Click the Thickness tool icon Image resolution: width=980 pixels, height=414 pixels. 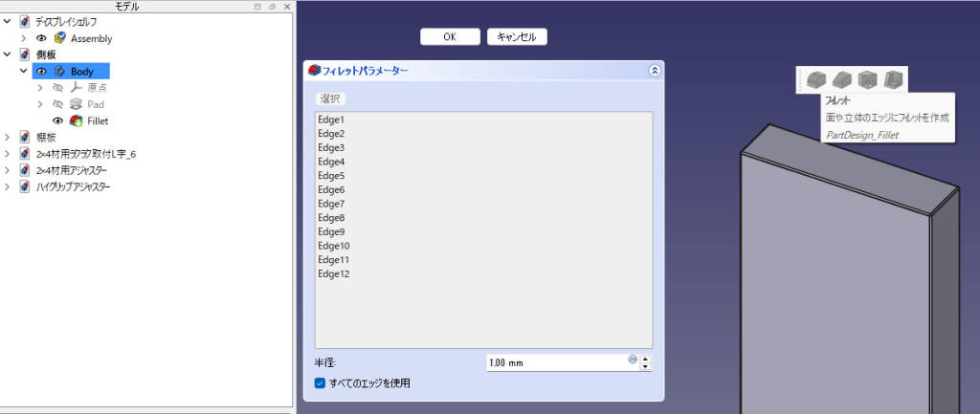[894, 79]
